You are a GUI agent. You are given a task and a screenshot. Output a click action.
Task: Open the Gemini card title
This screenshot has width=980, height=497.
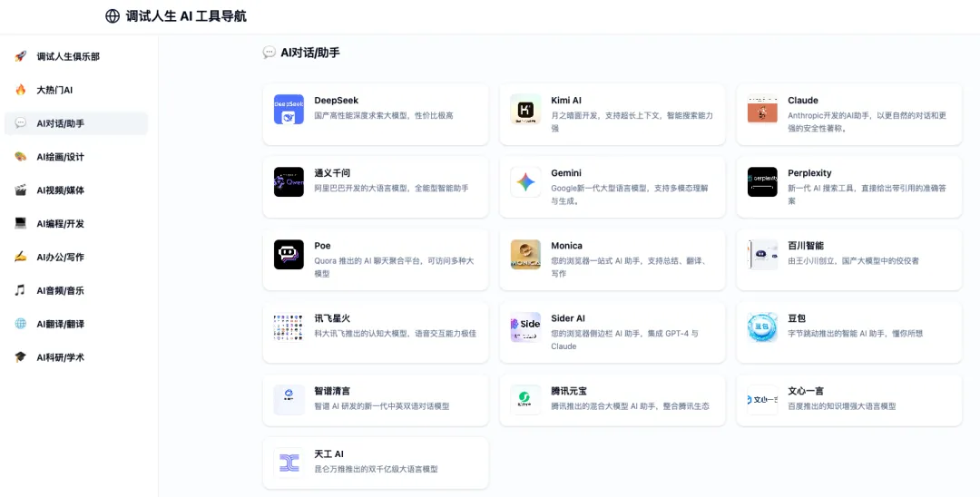point(566,173)
